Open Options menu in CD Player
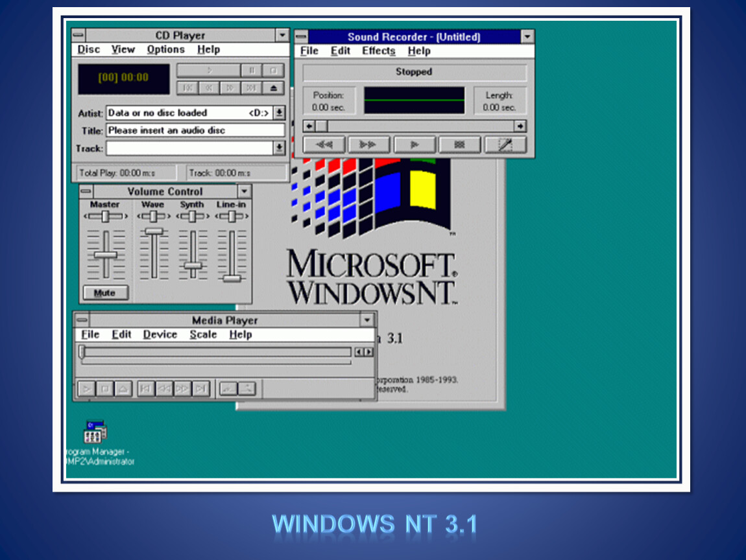This screenshot has height=560, width=746. click(x=165, y=49)
